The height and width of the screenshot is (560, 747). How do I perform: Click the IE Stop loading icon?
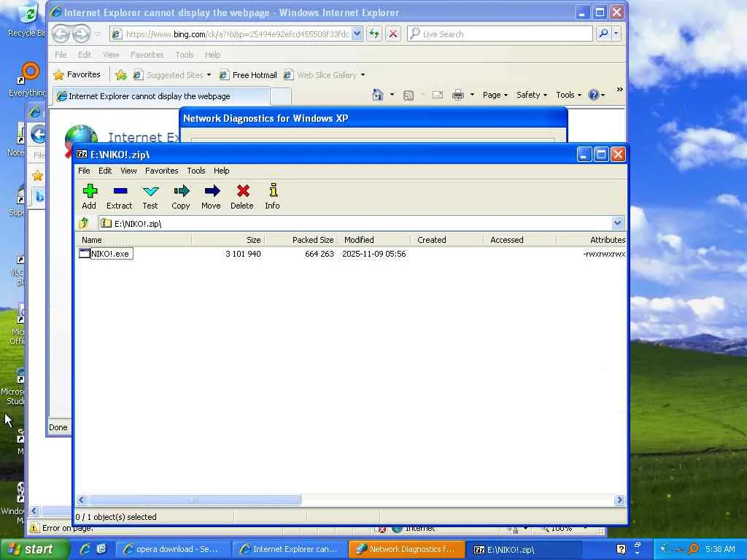click(x=393, y=34)
